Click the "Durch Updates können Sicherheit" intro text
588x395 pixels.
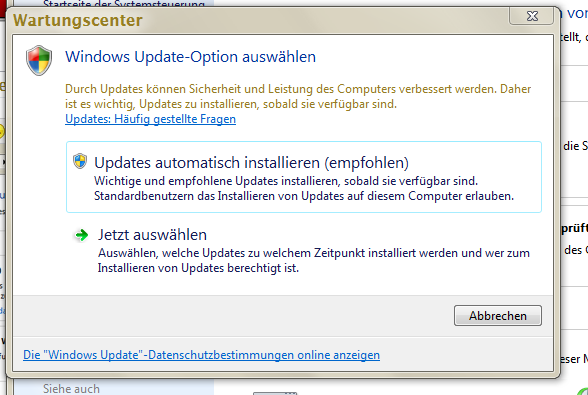(298, 89)
